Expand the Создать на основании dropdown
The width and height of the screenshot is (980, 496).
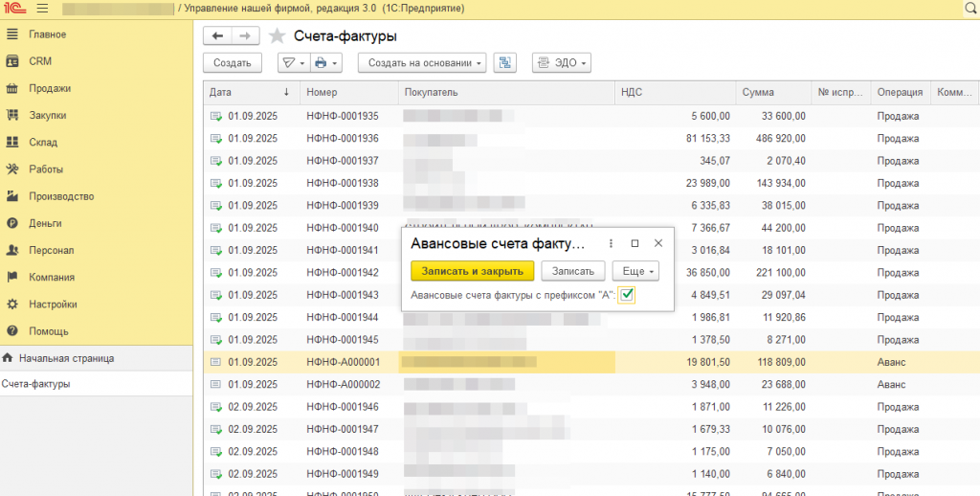pyautogui.click(x=422, y=62)
